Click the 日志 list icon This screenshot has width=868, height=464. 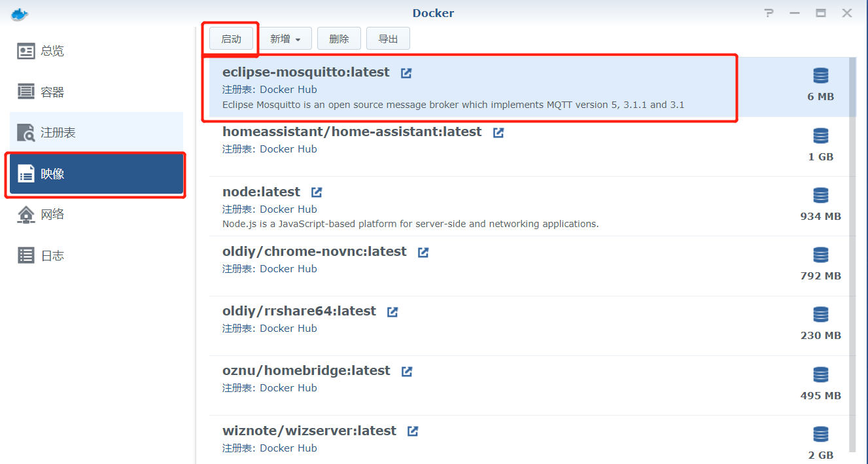26,255
